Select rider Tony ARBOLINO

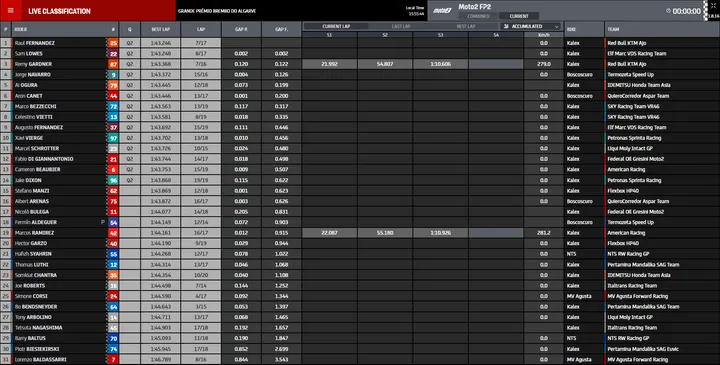[33, 317]
